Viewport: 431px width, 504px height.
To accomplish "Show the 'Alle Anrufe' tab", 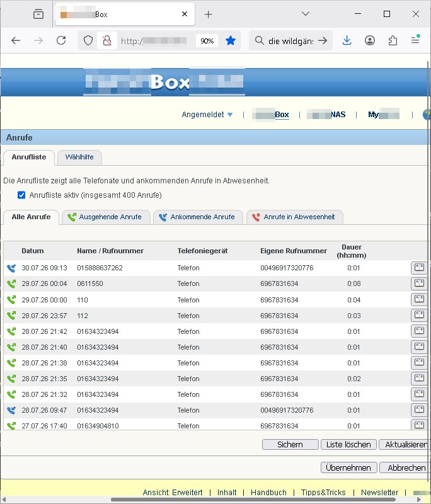I will (31, 217).
